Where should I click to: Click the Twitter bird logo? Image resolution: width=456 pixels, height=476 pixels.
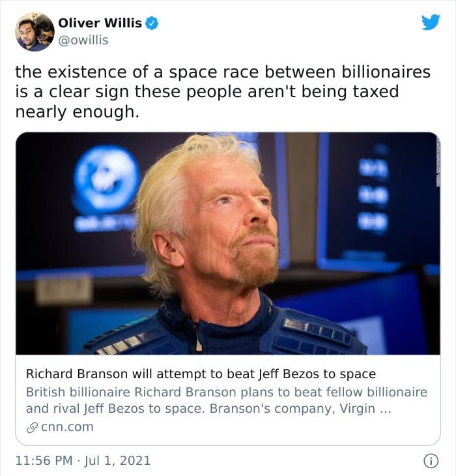431,22
